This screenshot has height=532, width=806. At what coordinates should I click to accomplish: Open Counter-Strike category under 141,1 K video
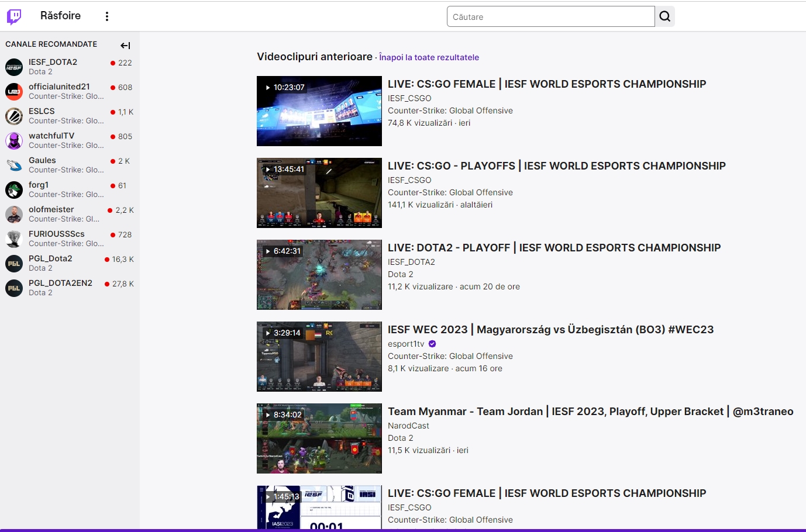(x=450, y=192)
